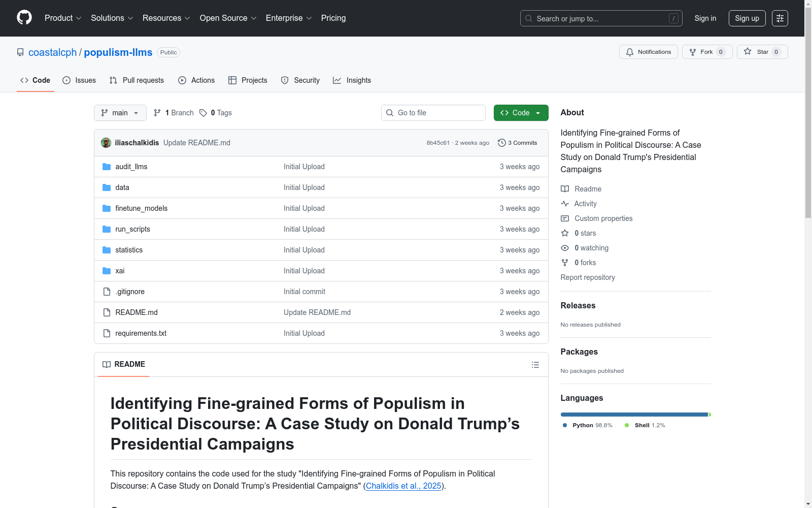Open the requirements.txt file

pyautogui.click(x=141, y=333)
